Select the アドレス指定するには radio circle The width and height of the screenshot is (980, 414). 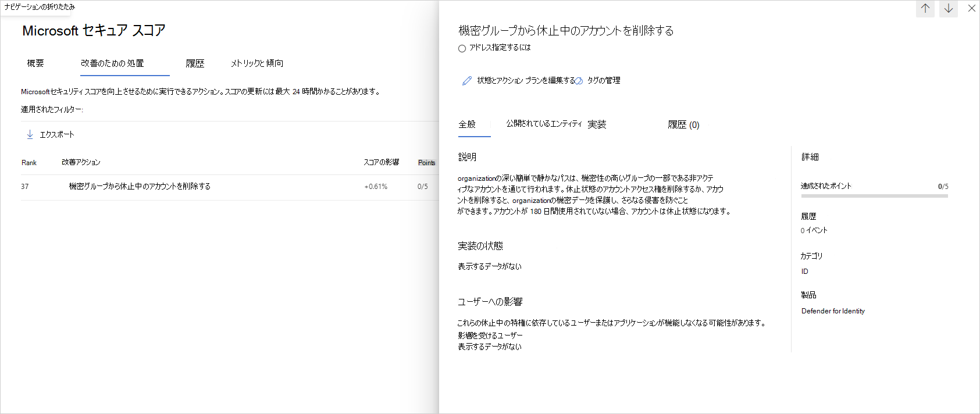pos(462,48)
